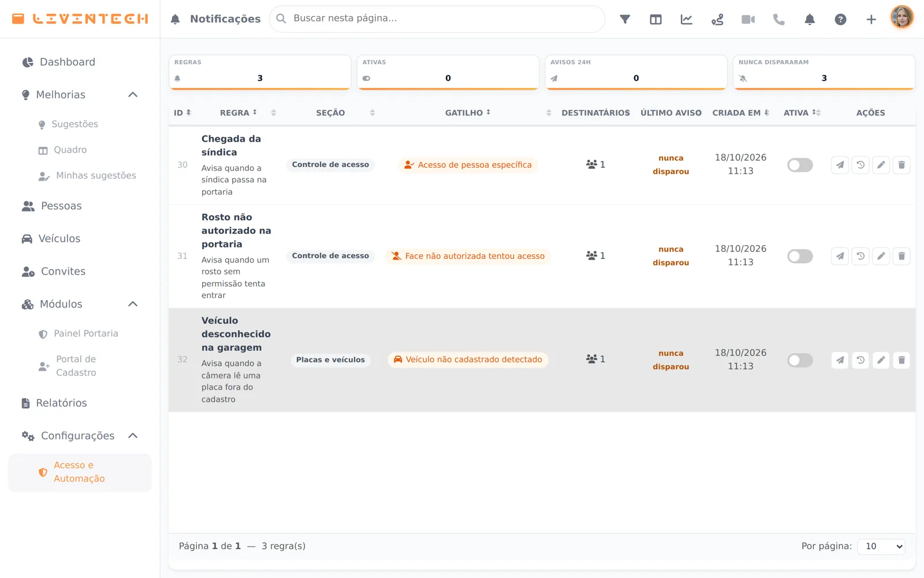
Task: Edit the Chegada da síndica rule
Action: pyautogui.click(x=881, y=165)
